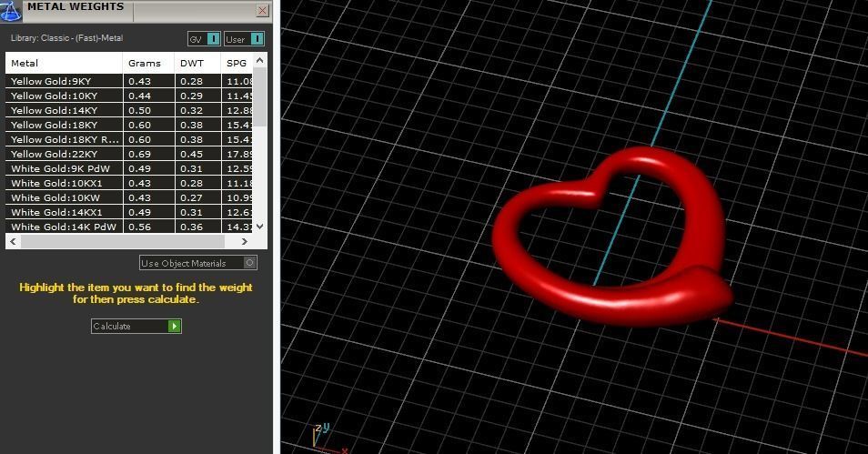This screenshot has height=454, width=868.
Task: Select the White Gold:9K PdW row
Action: pos(129,168)
